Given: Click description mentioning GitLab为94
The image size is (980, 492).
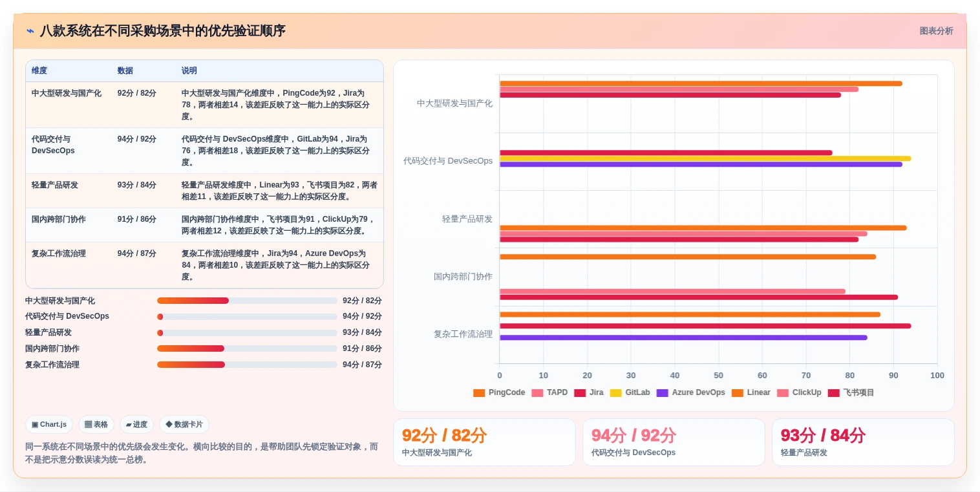Looking at the screenshot, I should (276, 151).
